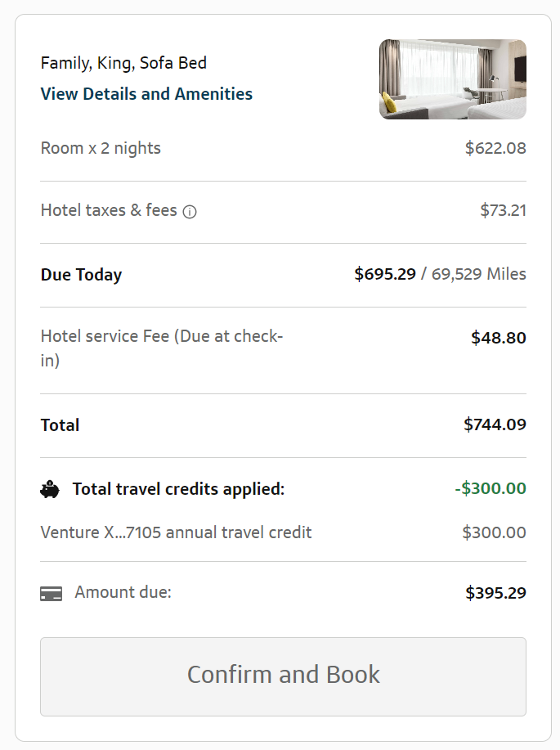Viewport: 560px width, 750px height.
Task: Click the info icon beside Hotel taxes & fees
Action: coord(190,212)
